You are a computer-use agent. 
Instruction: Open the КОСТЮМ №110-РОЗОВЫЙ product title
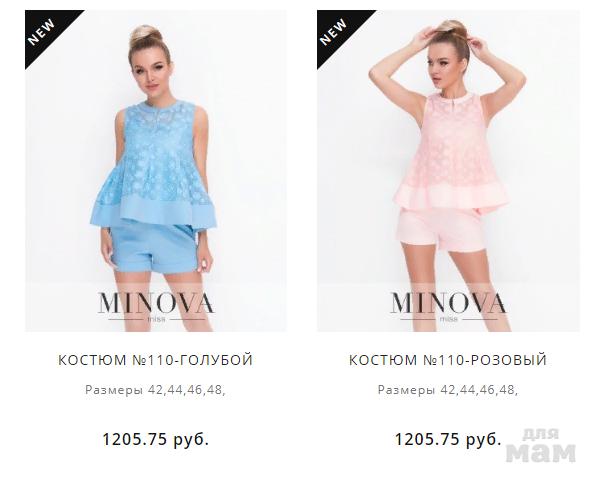click(448, 360)
